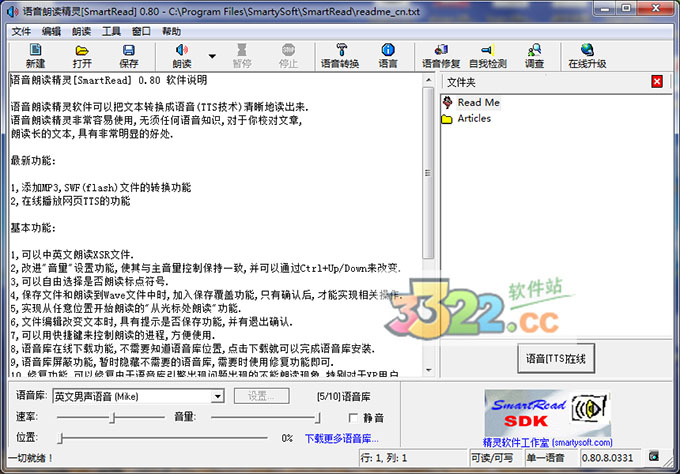Click the SmartRead SDK banner image
Viewport: 680px width, 474px height.
point(547,413)
